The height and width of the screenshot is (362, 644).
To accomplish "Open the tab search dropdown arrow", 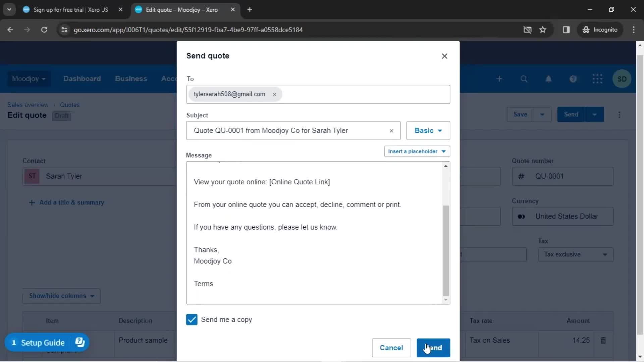I will click(x=9, y=10).
